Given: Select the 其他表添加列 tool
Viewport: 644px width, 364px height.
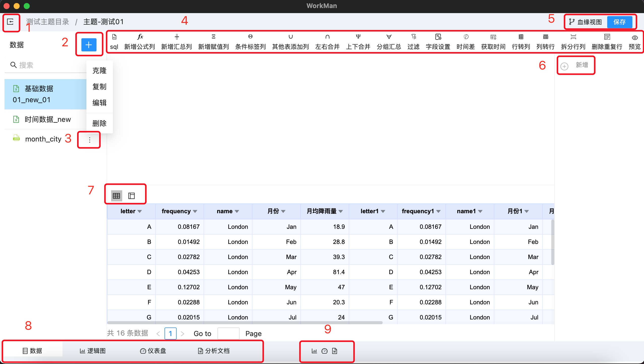Looking at the screenshot, I should [x=291, y=42].
